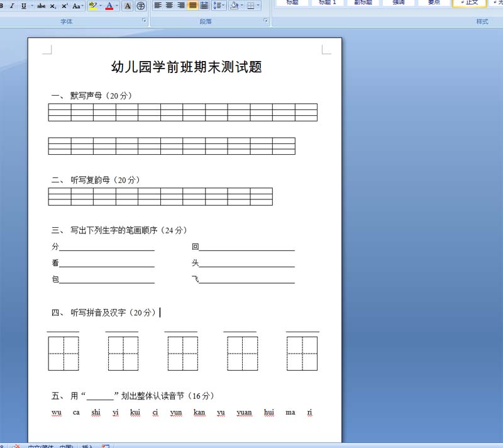Align text left
This screenshot has height=448, width=503.
158,6
